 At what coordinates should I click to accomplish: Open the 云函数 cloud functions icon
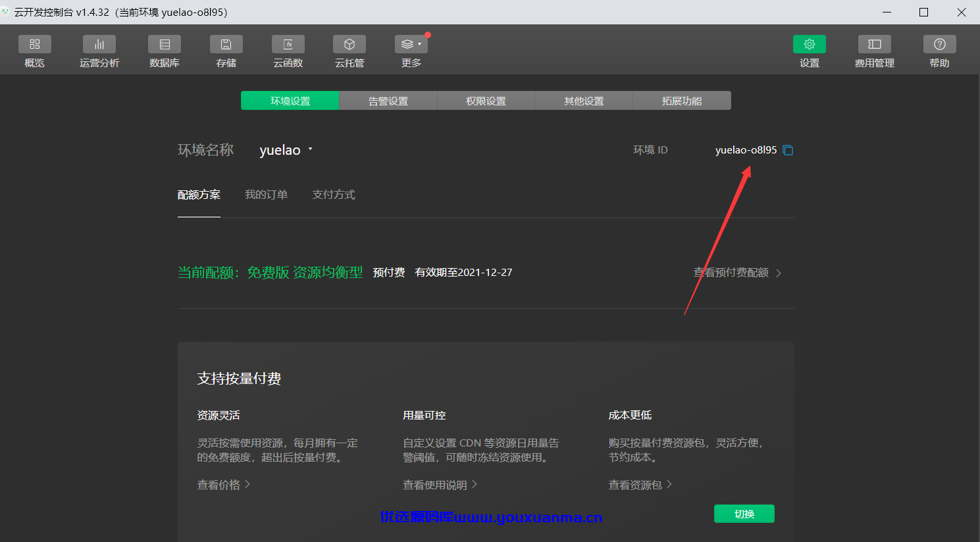[288, 44]
